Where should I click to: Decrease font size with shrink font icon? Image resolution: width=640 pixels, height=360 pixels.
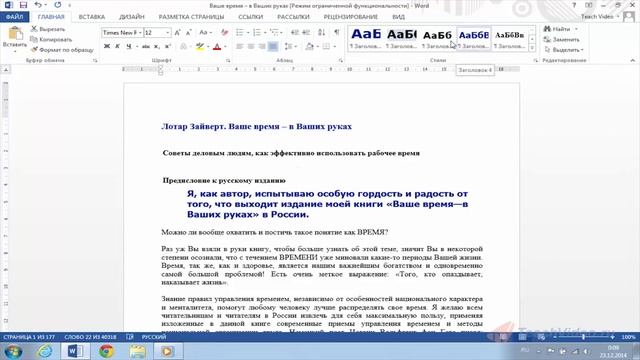pos(188,33)
